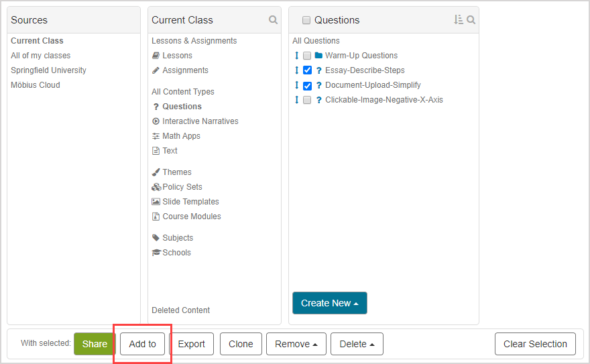Open the Delete dropdown menu
The image size is (590, 364).
pyautogui.click(x=356, y=344)
